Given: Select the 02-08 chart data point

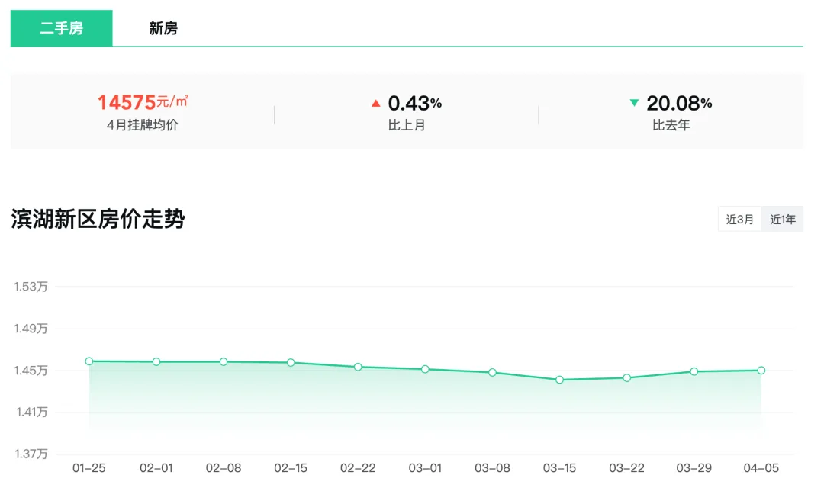Looking at the screenshot, I should (x=224, y=362).
